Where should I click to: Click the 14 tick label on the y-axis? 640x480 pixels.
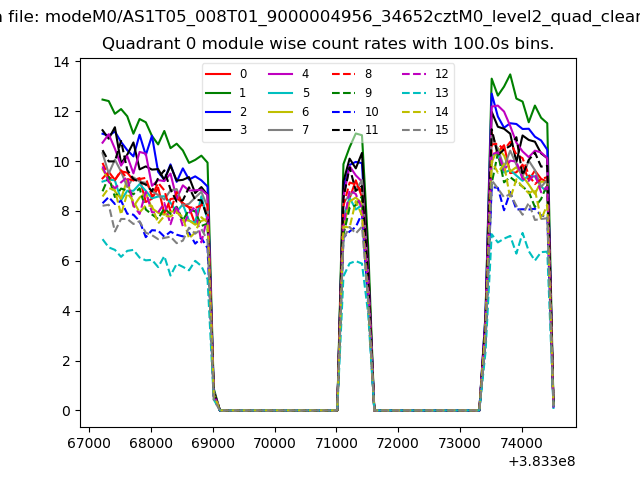pos(61,62)
